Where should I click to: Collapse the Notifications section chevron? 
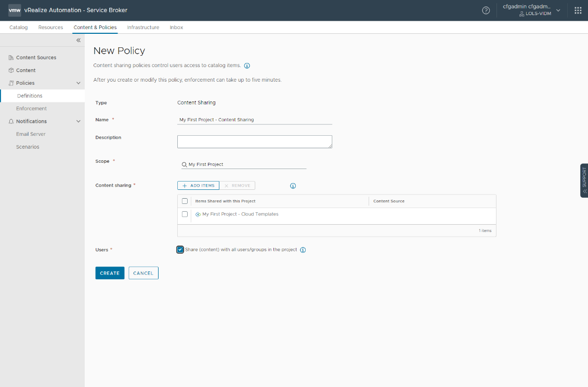pos(79,121)
